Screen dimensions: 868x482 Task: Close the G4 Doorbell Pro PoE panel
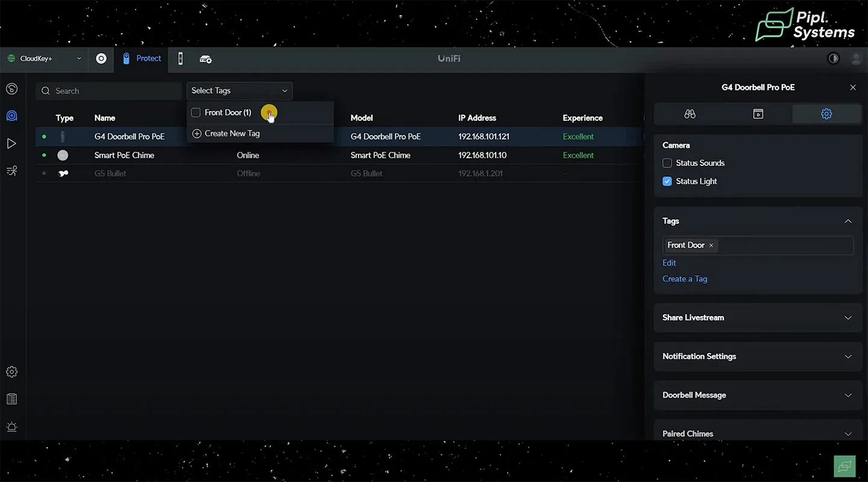853,87
